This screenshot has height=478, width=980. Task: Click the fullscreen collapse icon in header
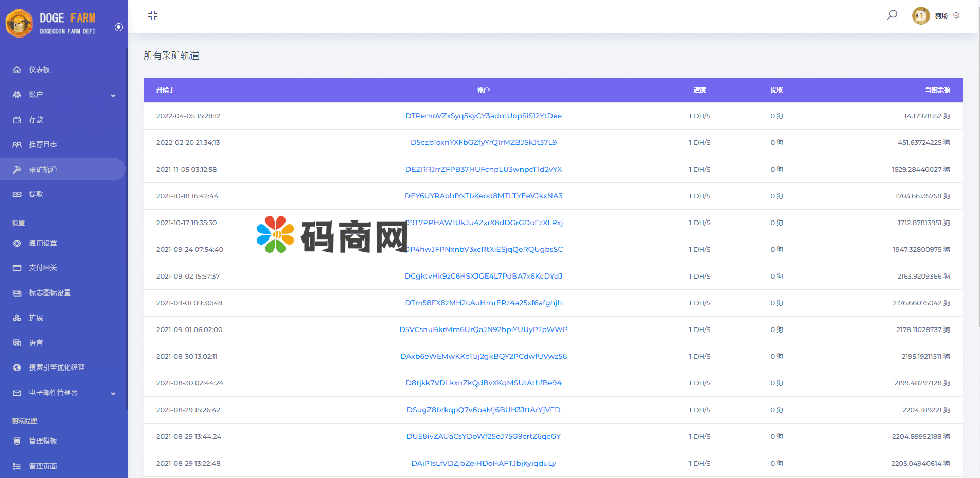tap(153, 15)
